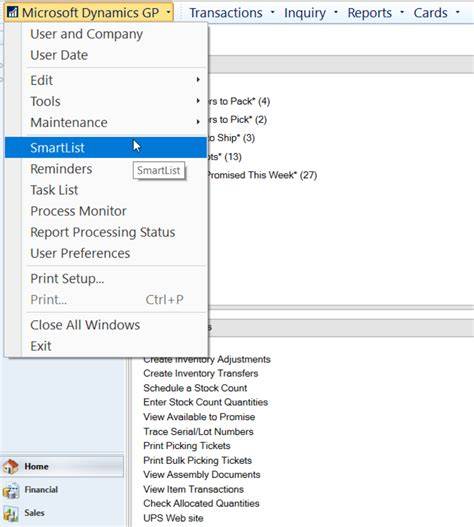Click the Print Picking Tickets link
The width and height of the screenshot is (474, 527).
[x=187, y=446]
